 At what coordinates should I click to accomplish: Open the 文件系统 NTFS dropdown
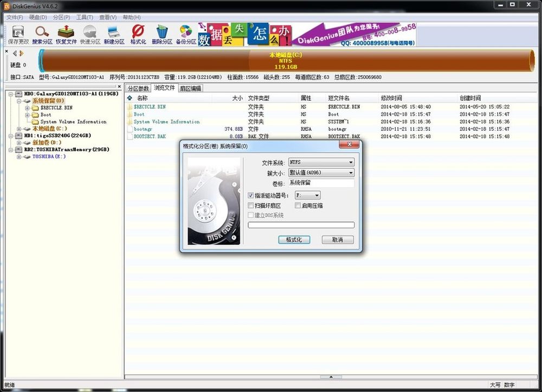click(x=321, y=162)
